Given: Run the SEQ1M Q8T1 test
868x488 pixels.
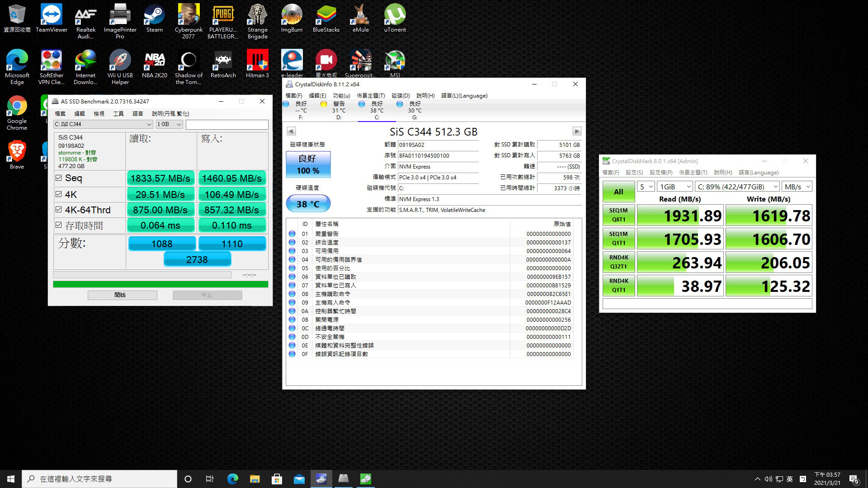Looking at the screenshot, I should pos(618,215).
